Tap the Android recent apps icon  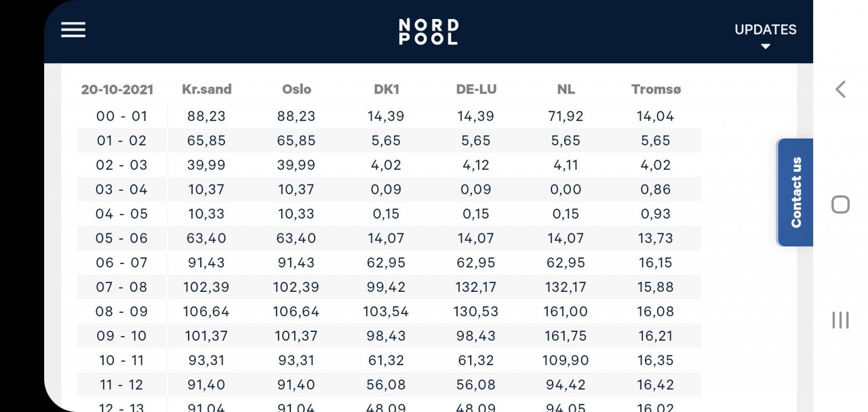(840, 320)
